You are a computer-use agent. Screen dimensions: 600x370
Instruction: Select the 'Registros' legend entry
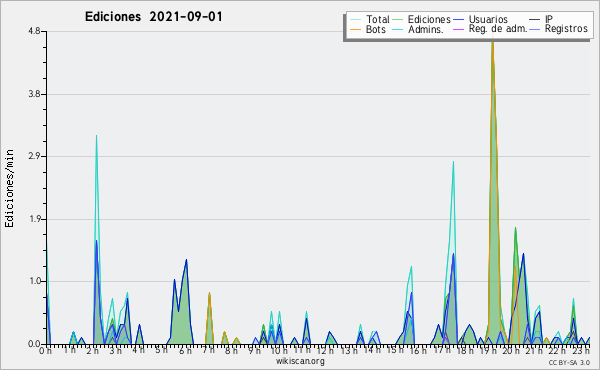[x=566, y=29]
